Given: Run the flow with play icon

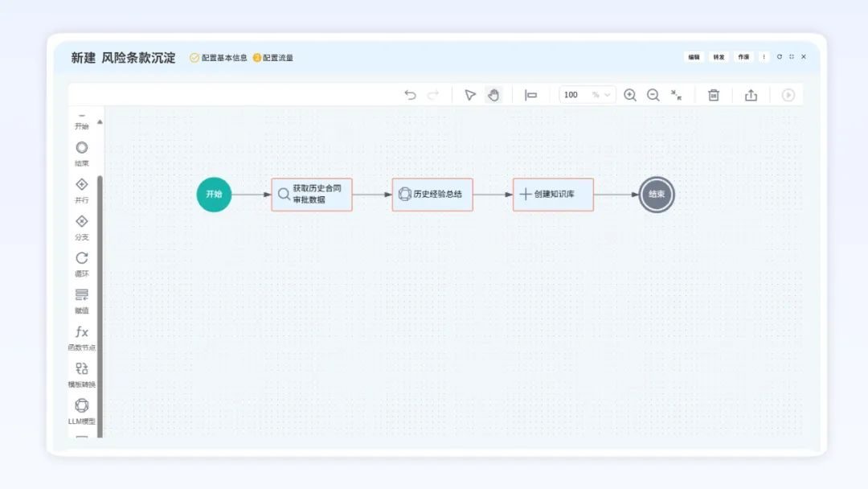Looking at the screenshot, I should [788, 95].
